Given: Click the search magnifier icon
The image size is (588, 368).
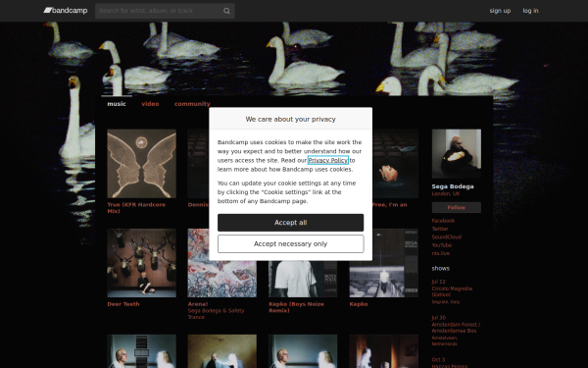Looking at the screenshot, I should [x=226, y=11].
